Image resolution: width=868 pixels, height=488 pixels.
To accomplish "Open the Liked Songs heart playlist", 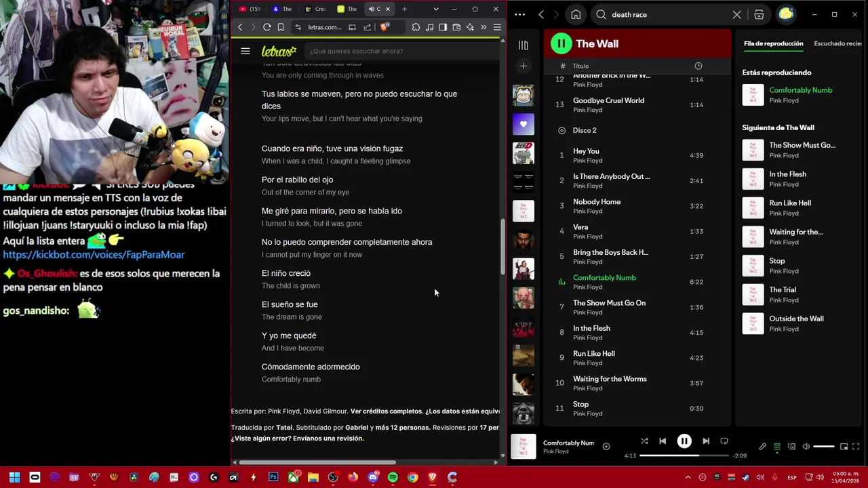I will pos(523,124).
